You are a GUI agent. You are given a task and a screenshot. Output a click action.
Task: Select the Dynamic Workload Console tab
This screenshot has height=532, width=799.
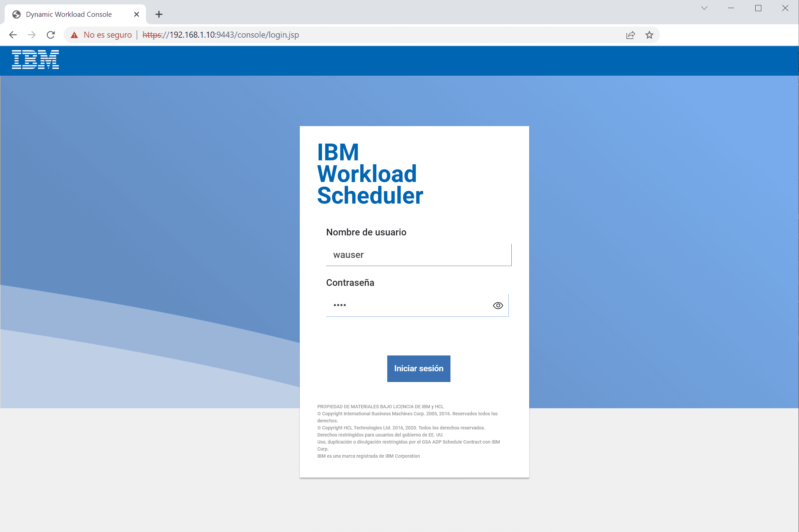pyautogui.click(x=75, y=14)
